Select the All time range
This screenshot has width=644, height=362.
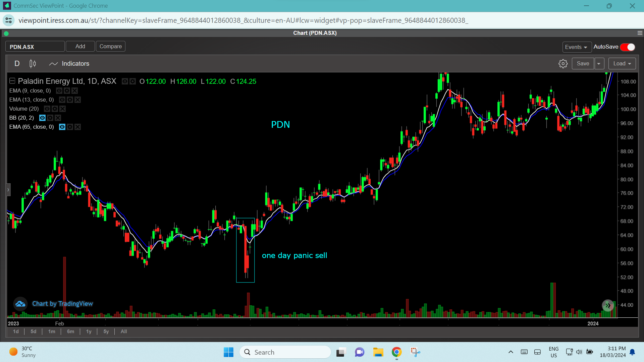click(x=124, y=331)
